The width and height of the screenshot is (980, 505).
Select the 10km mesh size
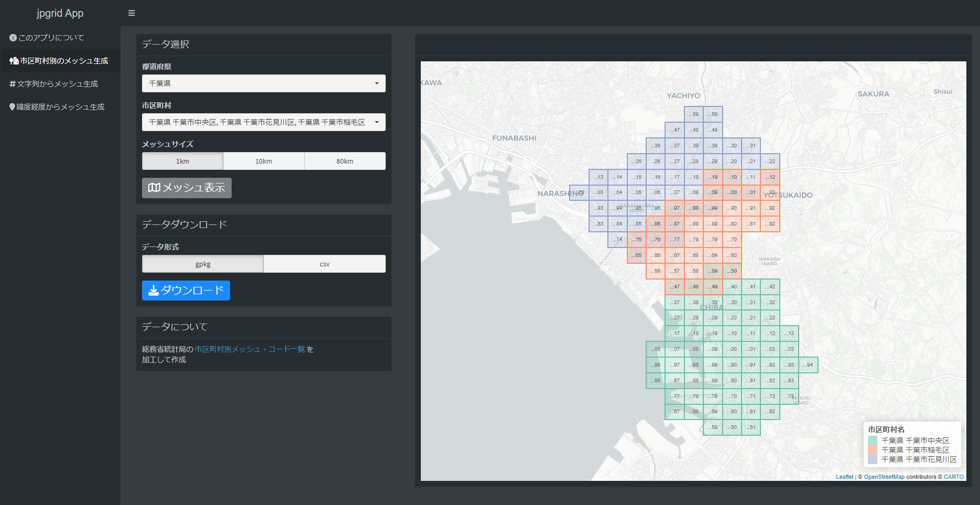[264, 161]
